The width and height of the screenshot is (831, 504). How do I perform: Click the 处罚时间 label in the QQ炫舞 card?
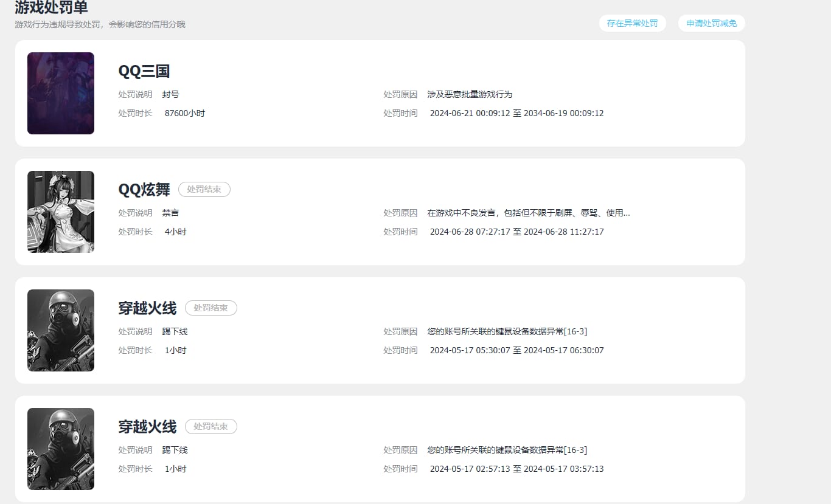pos(400,232)
